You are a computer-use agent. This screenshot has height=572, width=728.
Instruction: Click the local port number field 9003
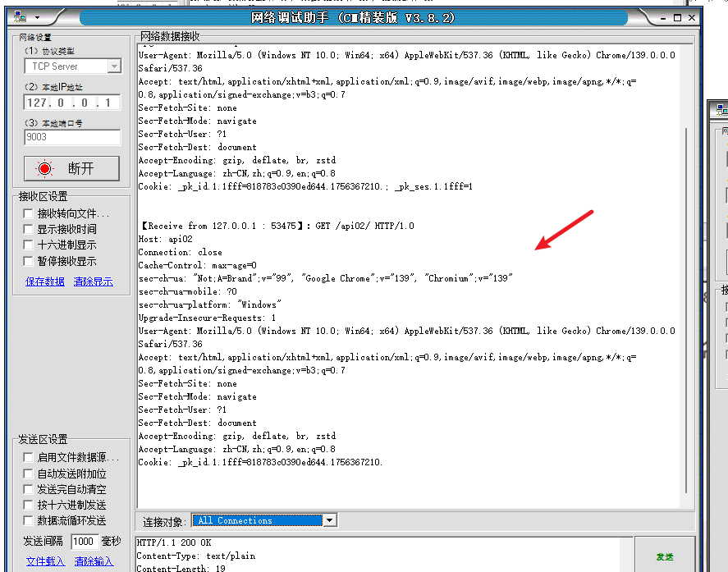(x=72, y=137)
